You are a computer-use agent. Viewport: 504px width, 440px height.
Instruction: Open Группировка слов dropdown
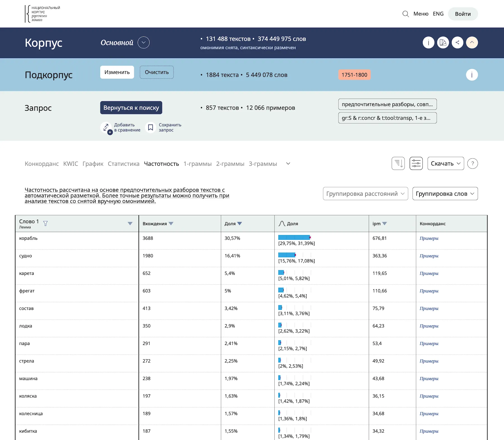pos(445,194)
